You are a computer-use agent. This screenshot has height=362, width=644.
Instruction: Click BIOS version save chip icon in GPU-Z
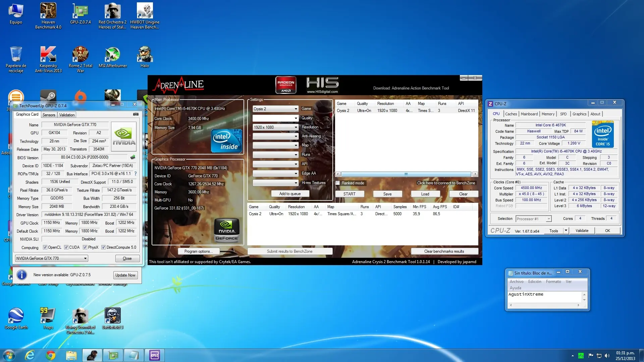coord(133,157)
